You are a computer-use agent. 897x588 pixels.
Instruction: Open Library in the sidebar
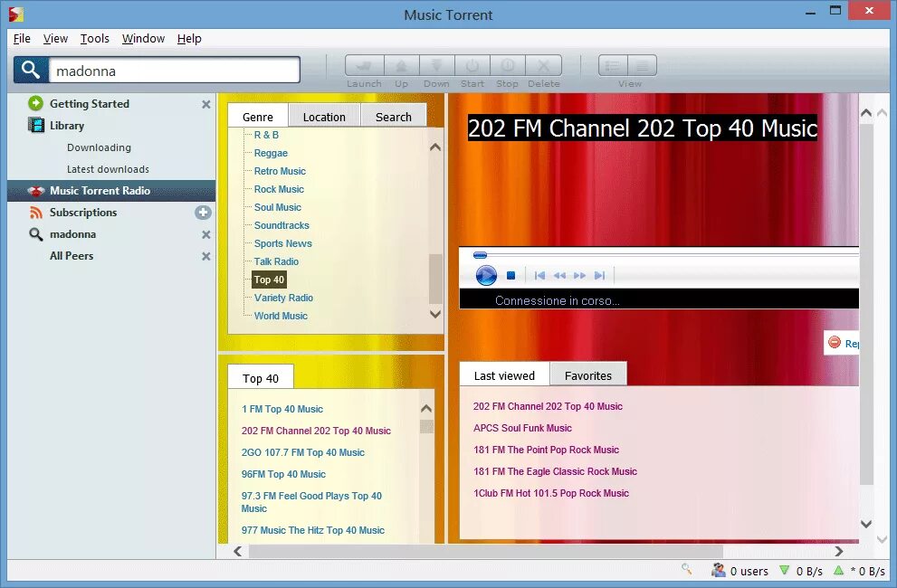point(67,125)
